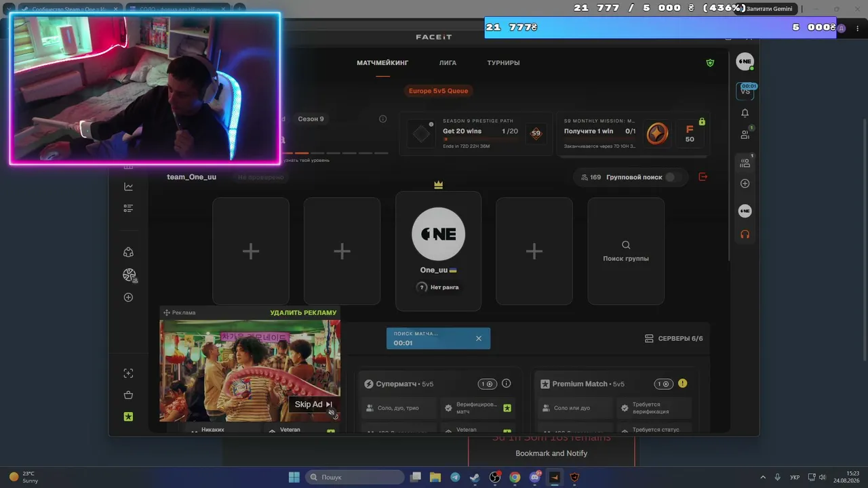Click the yellow warning icon on Premium Match
The height and width of the screenshot is (488, 868).
tap(682, 384)
